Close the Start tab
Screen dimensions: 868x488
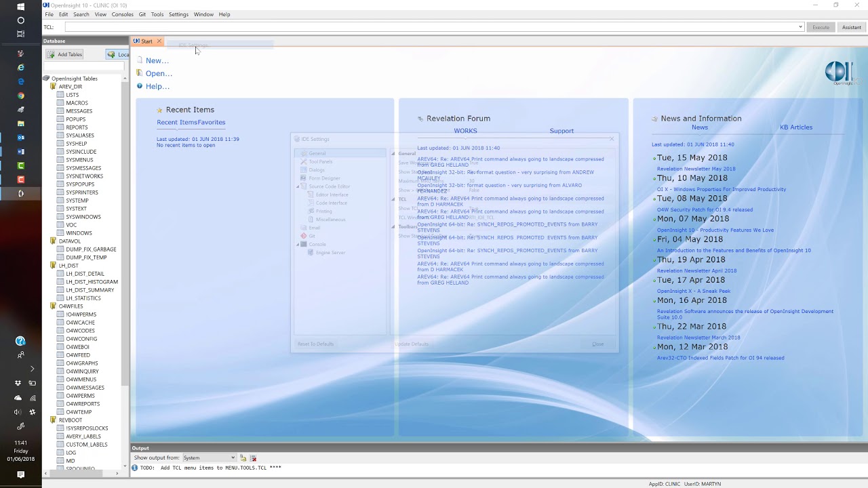click(159, 41)
